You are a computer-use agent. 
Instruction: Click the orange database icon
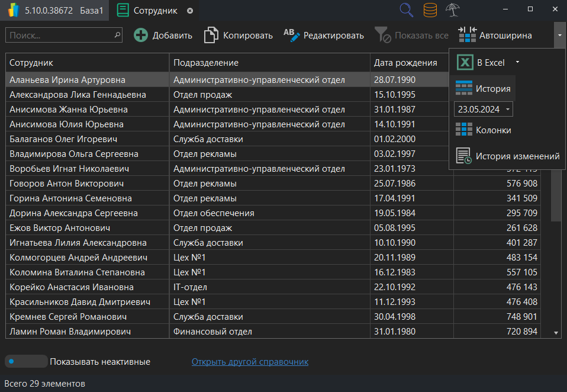point(430,10)
